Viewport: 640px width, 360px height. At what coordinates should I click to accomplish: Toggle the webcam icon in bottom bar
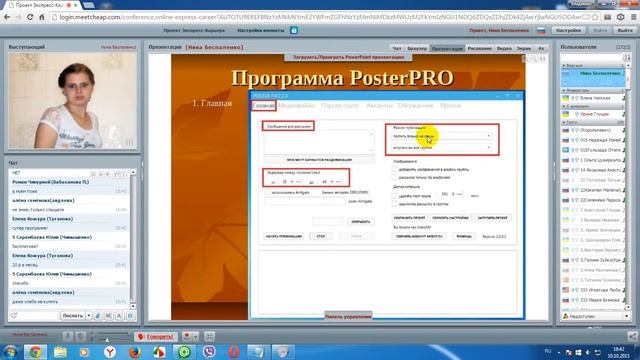81,336
